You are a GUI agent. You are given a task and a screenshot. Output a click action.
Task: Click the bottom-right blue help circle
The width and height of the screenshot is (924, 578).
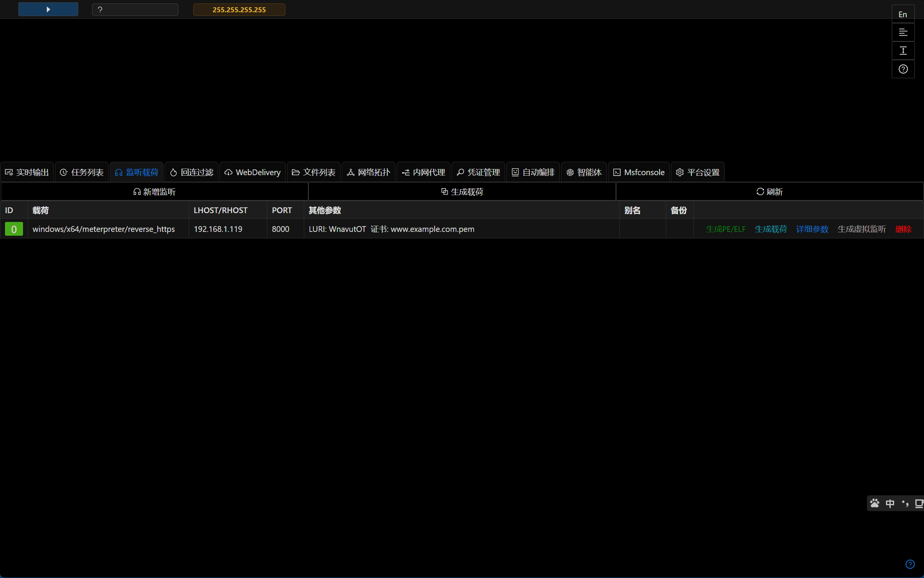tap(910, 564)
